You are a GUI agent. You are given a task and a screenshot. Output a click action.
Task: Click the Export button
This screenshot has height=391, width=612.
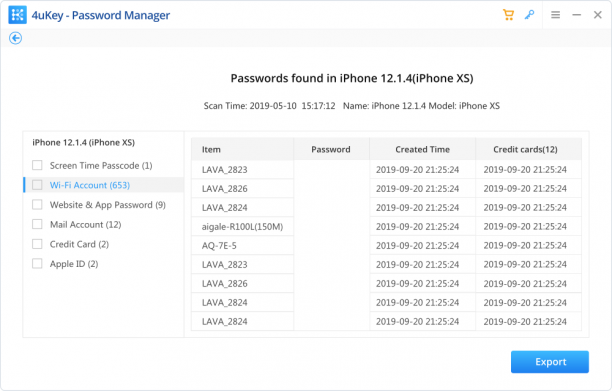(x=550, y=362)
